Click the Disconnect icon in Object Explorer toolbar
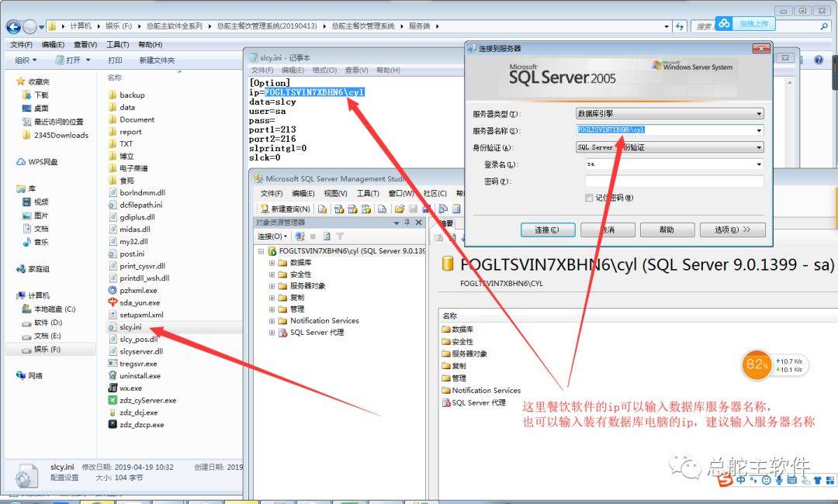Viewport: 838px width, 504px height. coord(300,236)
